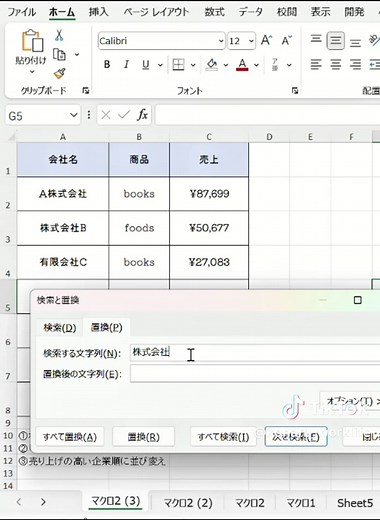
Task: Expand the Paste options dropdown
Action: (x=32, y=72)
